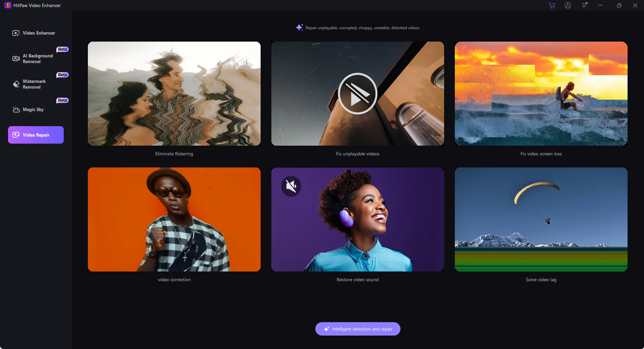Choose the Solve video lag thumbnail
Screen dimensions: 644x349
[x=541, y=219]
